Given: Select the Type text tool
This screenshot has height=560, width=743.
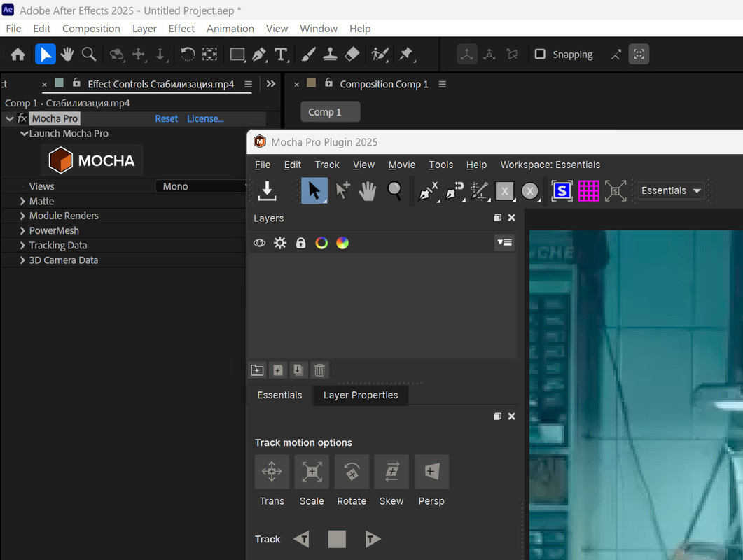Looking at the screenshot, I should pos(282,55).
